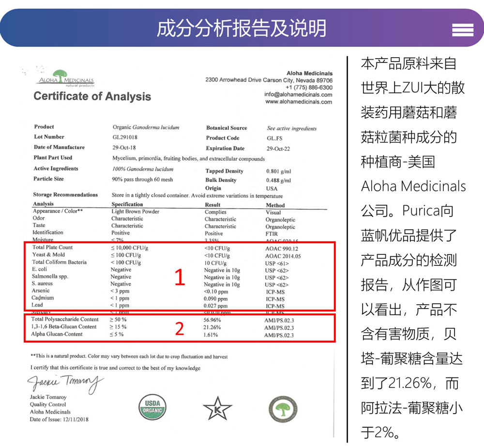Viewport: 484px width, 448px height.
Task: Select 100% Ganoderma lucidum active ingredient
Action: tap(143, 169)
